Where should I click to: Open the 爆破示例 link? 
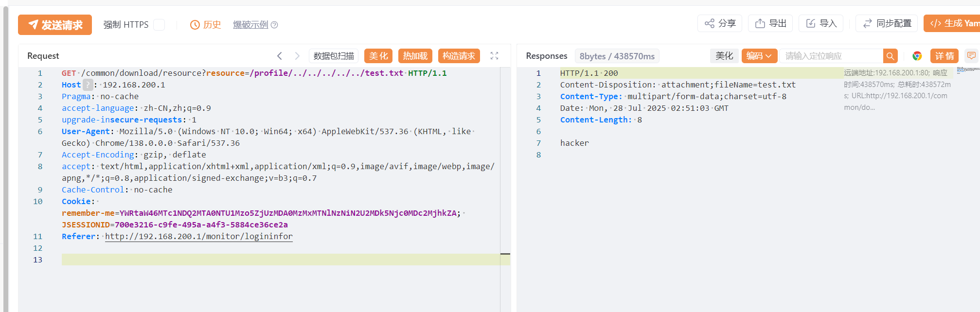[250, 25]
